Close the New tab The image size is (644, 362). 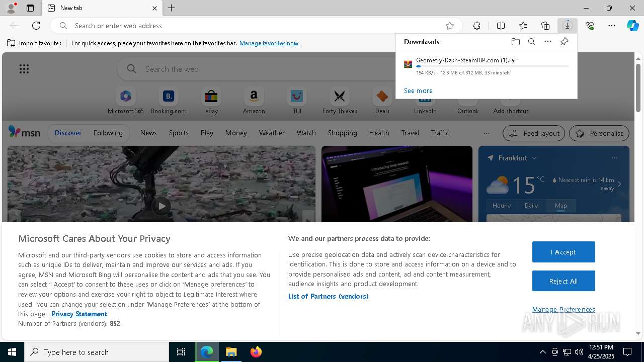[154, 8]
